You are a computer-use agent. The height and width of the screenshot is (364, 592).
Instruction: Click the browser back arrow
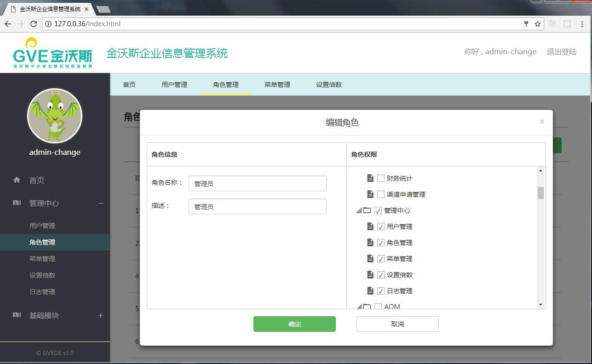(8, 24)
